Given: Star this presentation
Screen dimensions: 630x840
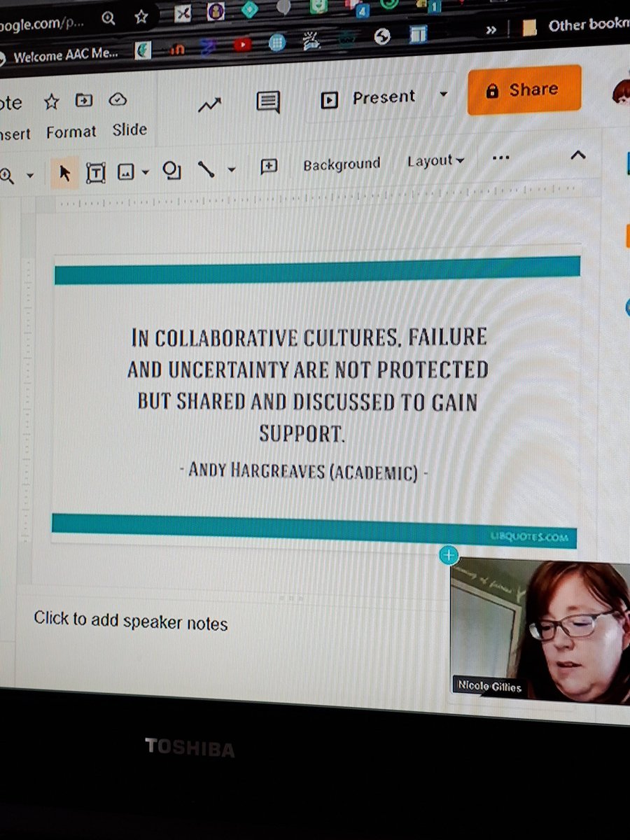Looking at the screenshot, I should (x=51, y=102).
